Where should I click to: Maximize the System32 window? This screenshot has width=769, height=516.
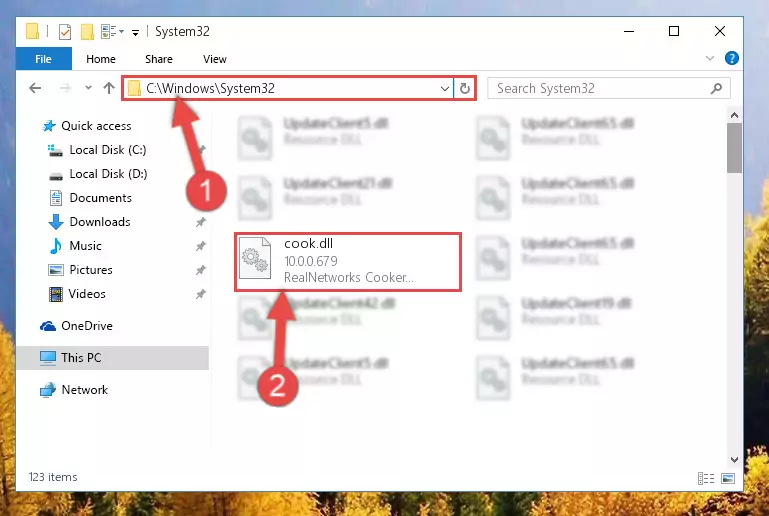point(674,31)
